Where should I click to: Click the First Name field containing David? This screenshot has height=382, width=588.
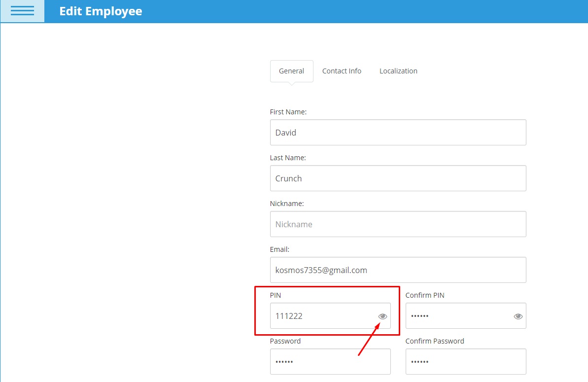pyautogui.click(x=398, y=133)
